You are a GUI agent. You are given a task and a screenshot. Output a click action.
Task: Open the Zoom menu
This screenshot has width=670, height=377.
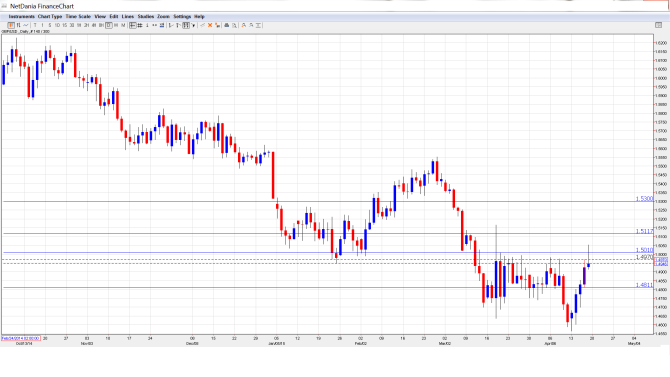163,17
